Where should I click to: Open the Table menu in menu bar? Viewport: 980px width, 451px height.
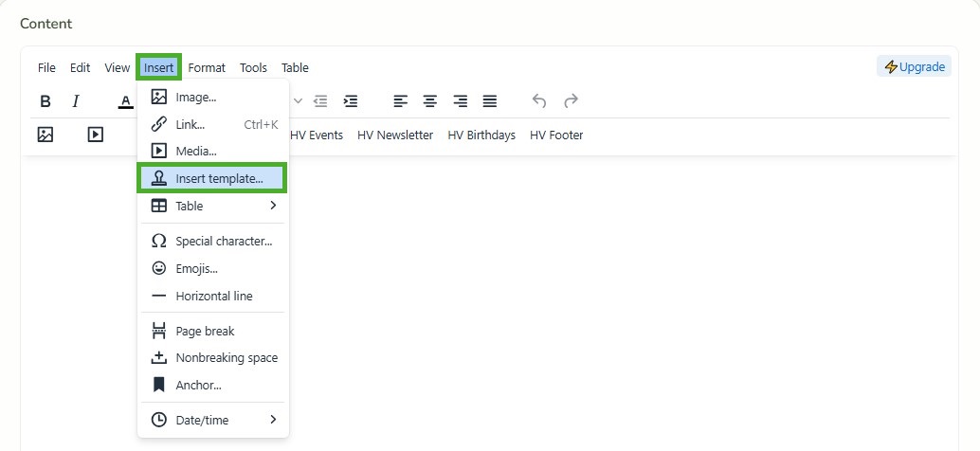click(x=295, y=67)
